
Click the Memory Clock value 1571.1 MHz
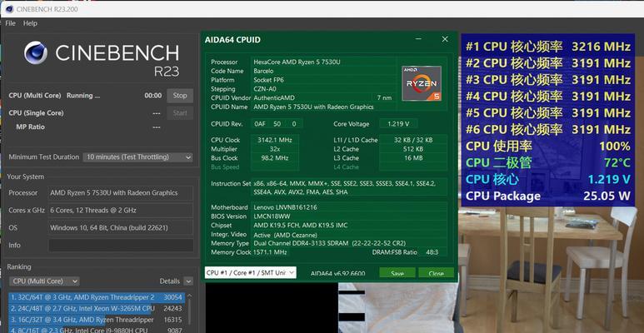(270, 252)
